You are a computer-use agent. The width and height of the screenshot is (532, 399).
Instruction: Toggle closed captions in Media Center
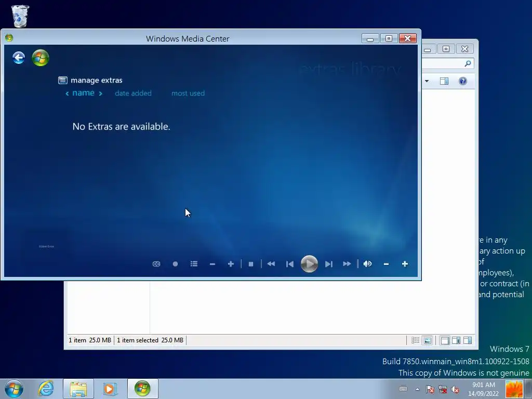pos(156,264)
